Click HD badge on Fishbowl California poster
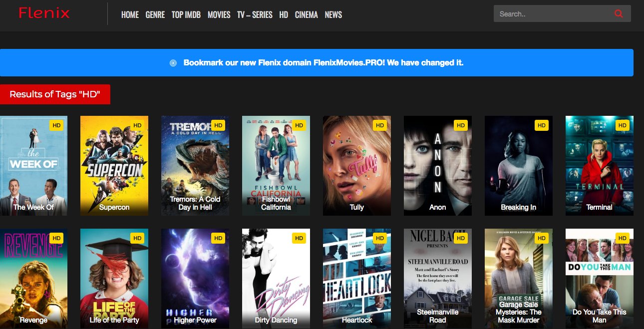 [299, 125]
